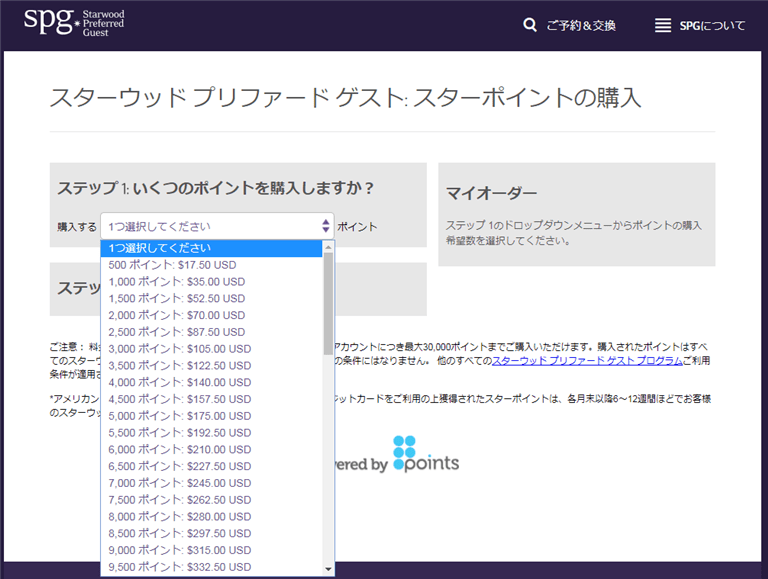
Task: Choose 7,000 ポイント: $245.00 USD
Action: (x=211, y=483)
